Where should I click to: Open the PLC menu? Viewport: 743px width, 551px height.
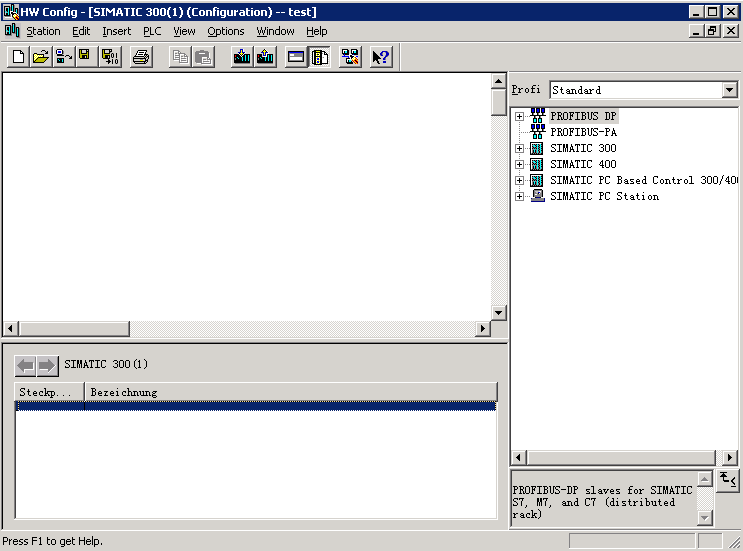coord(152,31)
